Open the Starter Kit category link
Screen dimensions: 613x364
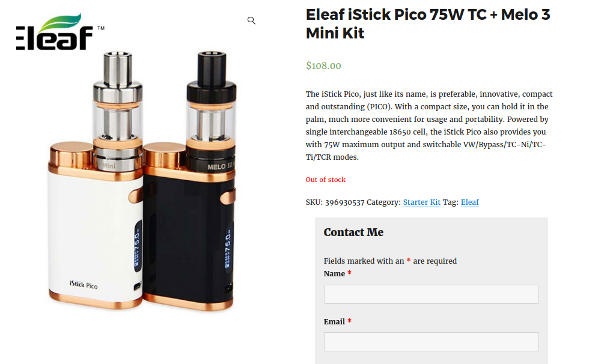[421, 202]
